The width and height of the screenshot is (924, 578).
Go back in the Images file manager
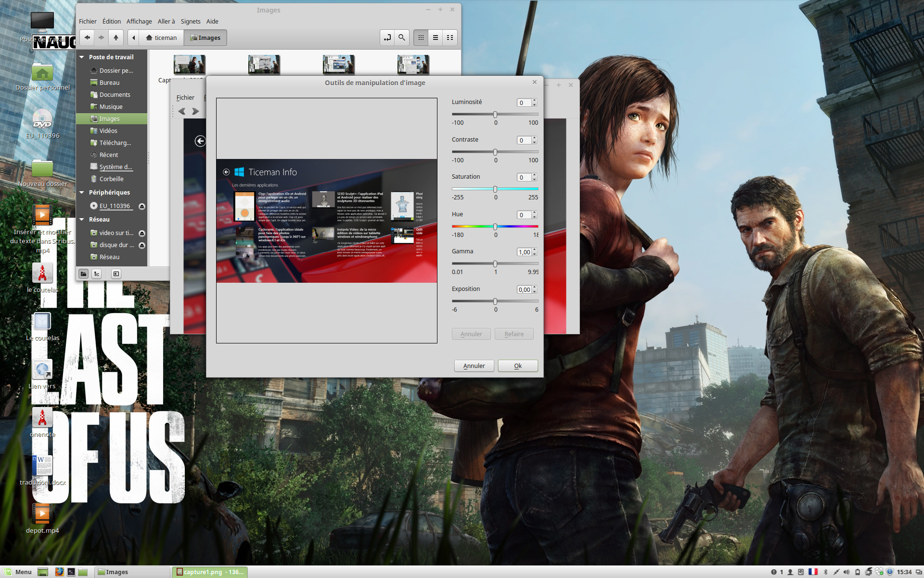click(87, 38)
